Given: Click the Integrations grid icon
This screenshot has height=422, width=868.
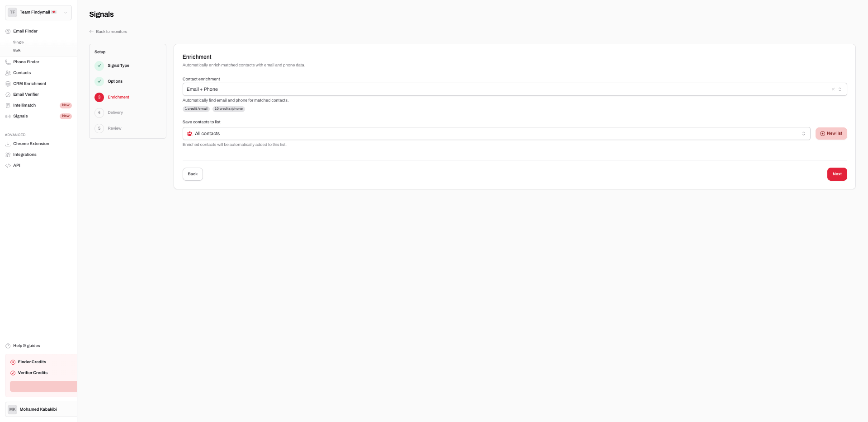Looking at the screenshot, I should [8, 155].
